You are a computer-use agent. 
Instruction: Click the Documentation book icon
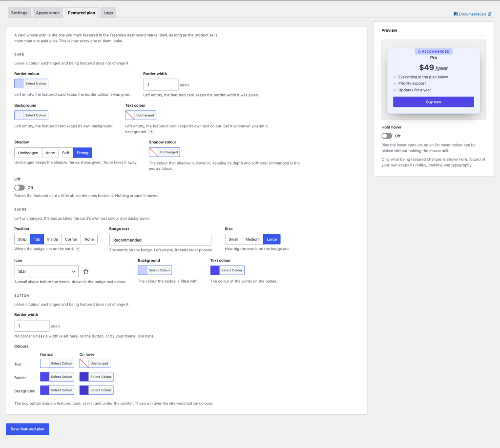click(456, 14)
